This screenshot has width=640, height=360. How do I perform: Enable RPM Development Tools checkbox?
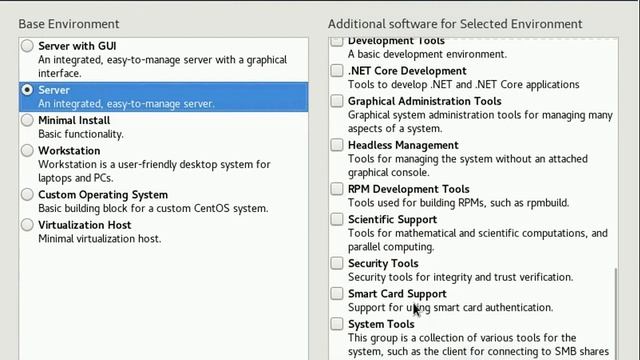337,189
